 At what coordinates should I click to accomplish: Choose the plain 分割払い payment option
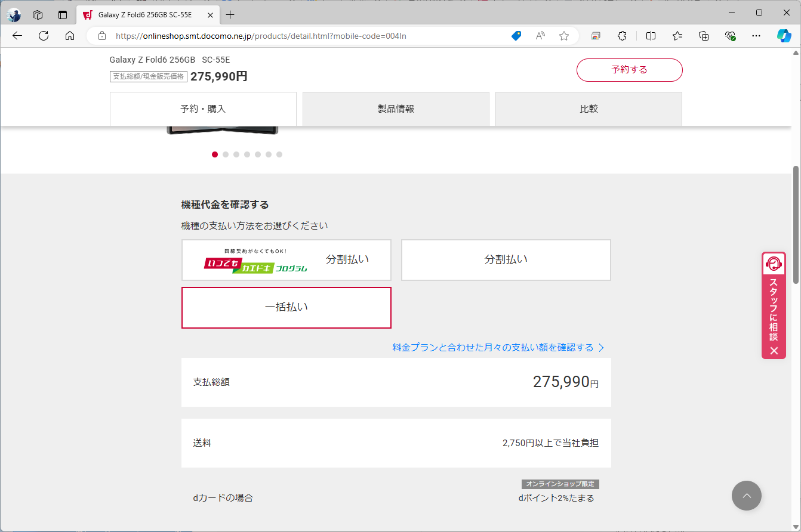point(506,260)
